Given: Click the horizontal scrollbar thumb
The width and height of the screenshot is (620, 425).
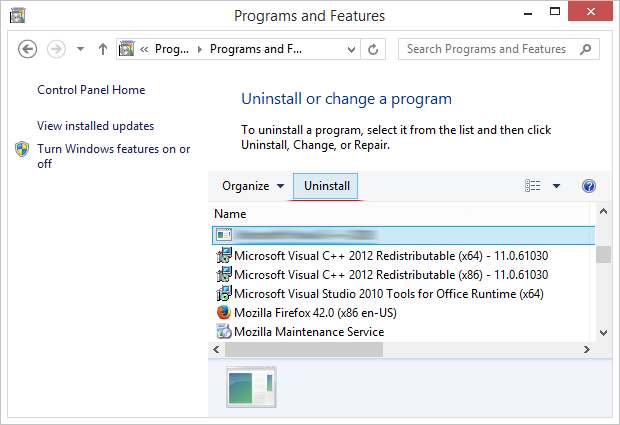Looking at the screenshot, I should tap(304, 349).
